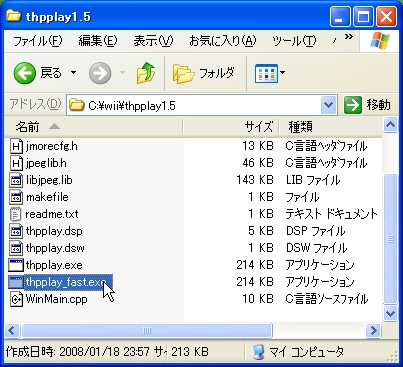The height and width of the screenshot is (367, 403).
Task: Click the Views icon in toolbar
Action: click(266, 73)
